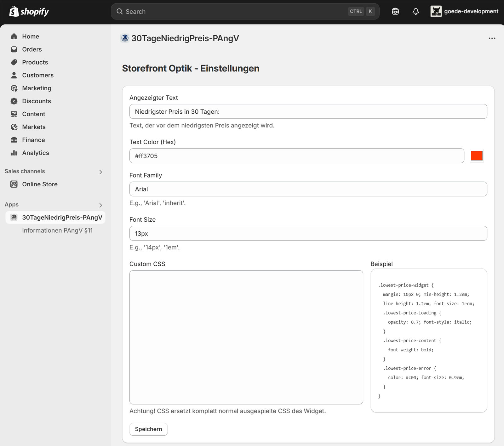
Task: Open Informationen PAngV §11 page
Action: 57,230
